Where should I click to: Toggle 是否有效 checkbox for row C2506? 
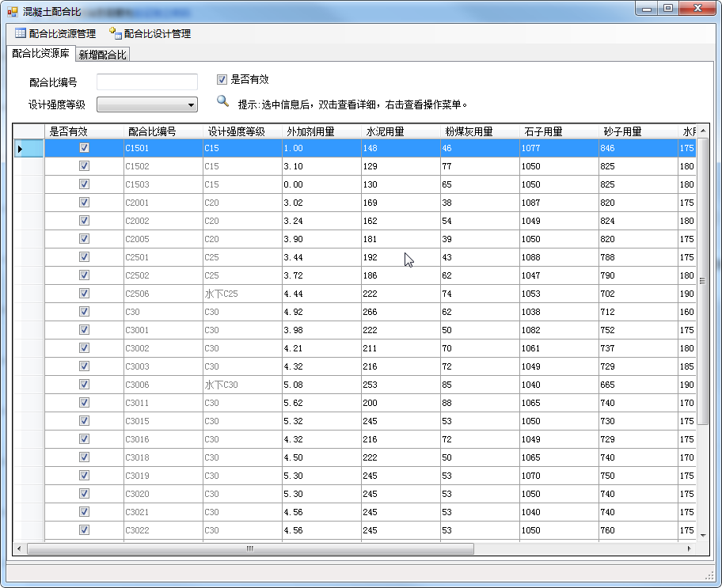click(x=84, y=294)
